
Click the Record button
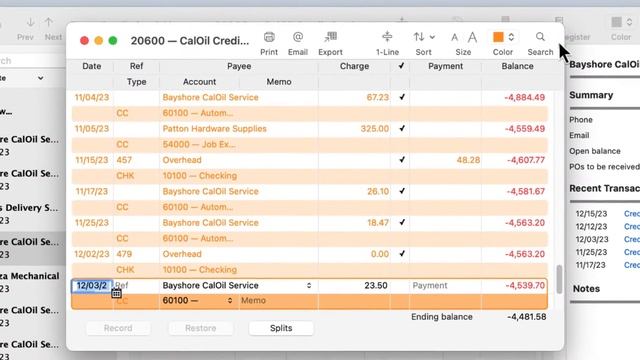[x=118, y=328]
